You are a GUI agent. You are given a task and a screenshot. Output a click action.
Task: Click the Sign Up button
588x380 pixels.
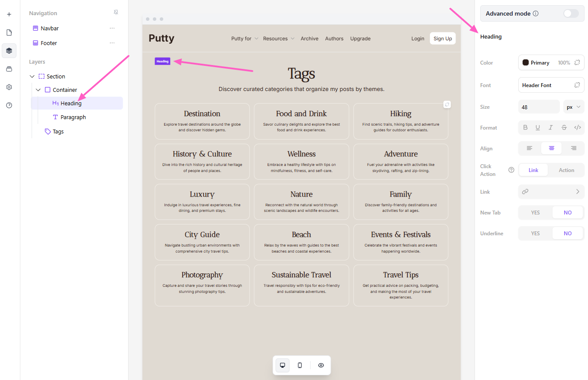click(443, 39)
